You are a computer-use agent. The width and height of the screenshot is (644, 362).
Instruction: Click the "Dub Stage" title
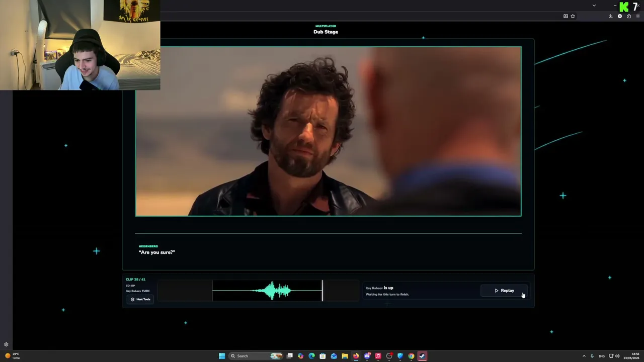pyautogui.click(x=326, y=32)
